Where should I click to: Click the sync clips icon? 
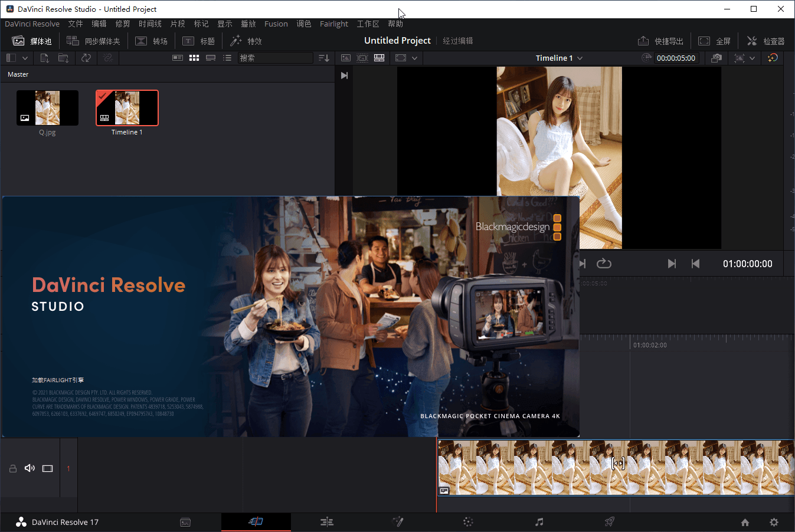(x=86, y=58)
